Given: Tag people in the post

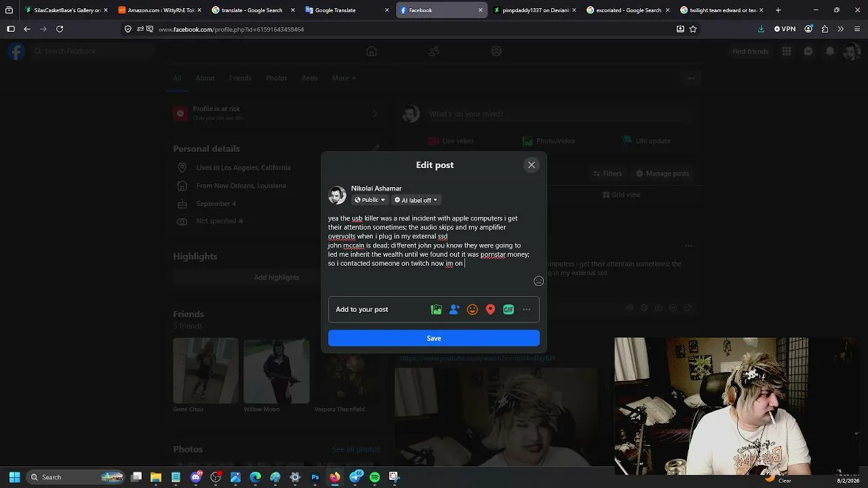Looking at the screenshot, I should click(x=454, y=310).
